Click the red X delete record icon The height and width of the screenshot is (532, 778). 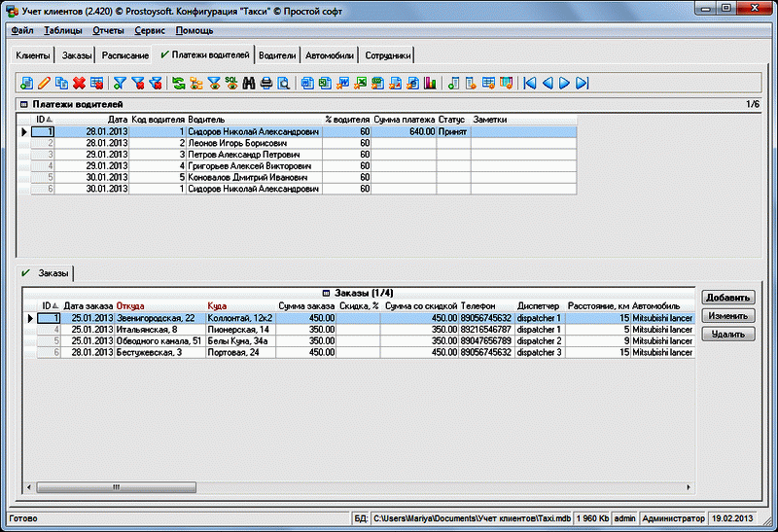click(79, 83)
